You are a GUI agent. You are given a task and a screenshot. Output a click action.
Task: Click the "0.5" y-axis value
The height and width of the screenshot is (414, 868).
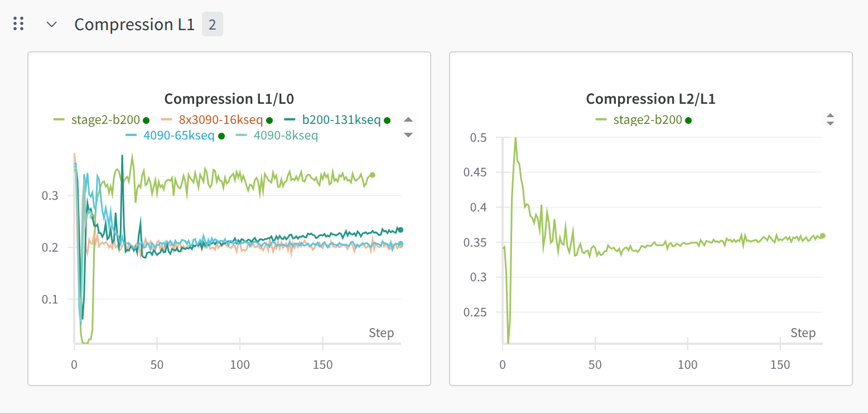point(479,137)
